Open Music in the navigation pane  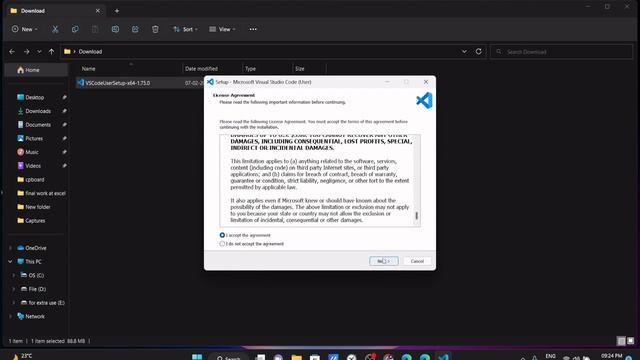point(31,152)
